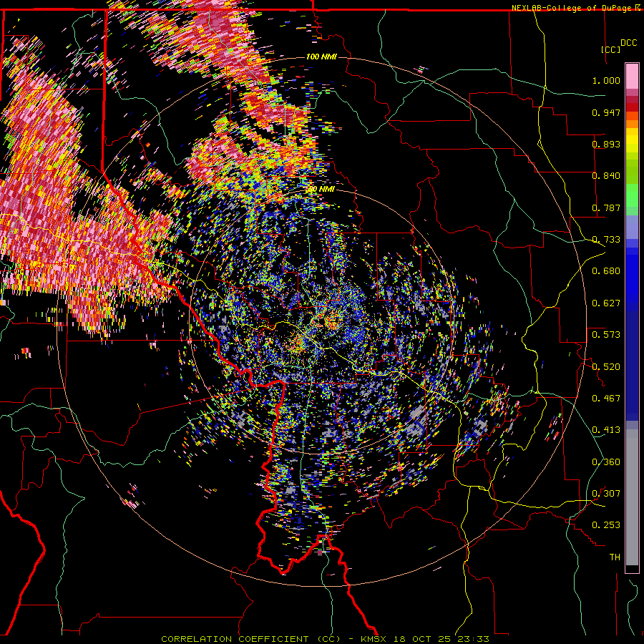This screenshot has height=644, width=644.
Task: Select the 0.360 scale value
Action: 606,462
